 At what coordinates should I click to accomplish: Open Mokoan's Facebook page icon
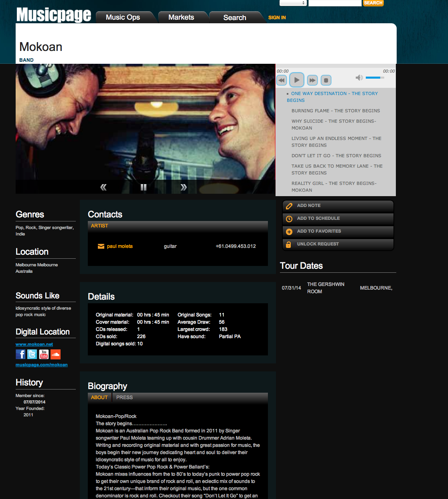tap(20, 354)
